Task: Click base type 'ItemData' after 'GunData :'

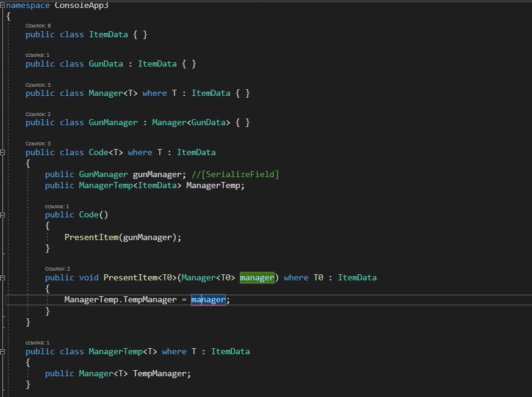Action: [x=157, y=64]
